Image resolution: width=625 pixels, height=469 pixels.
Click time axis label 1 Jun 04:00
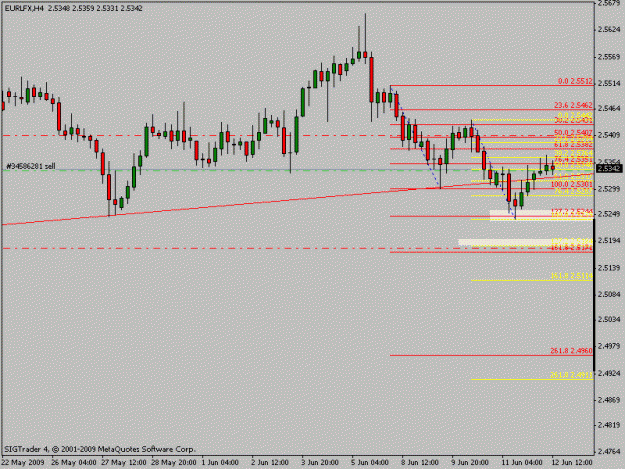point(220,463)
